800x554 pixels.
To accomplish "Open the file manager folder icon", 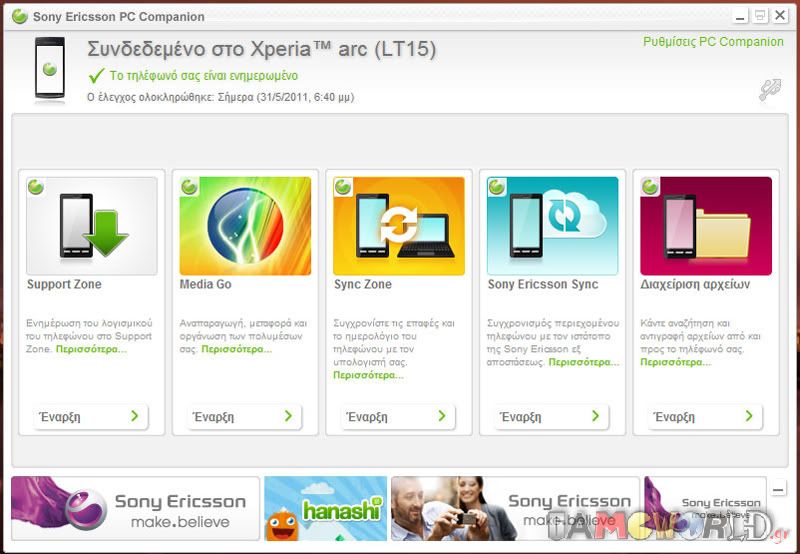I will (x=706, y=226).
